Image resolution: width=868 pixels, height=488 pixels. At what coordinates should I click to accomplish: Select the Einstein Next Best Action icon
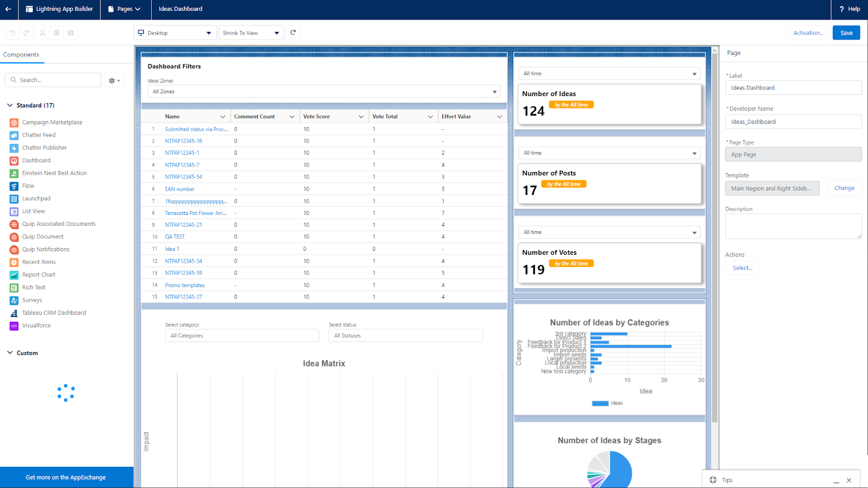[x=14, y=173]
